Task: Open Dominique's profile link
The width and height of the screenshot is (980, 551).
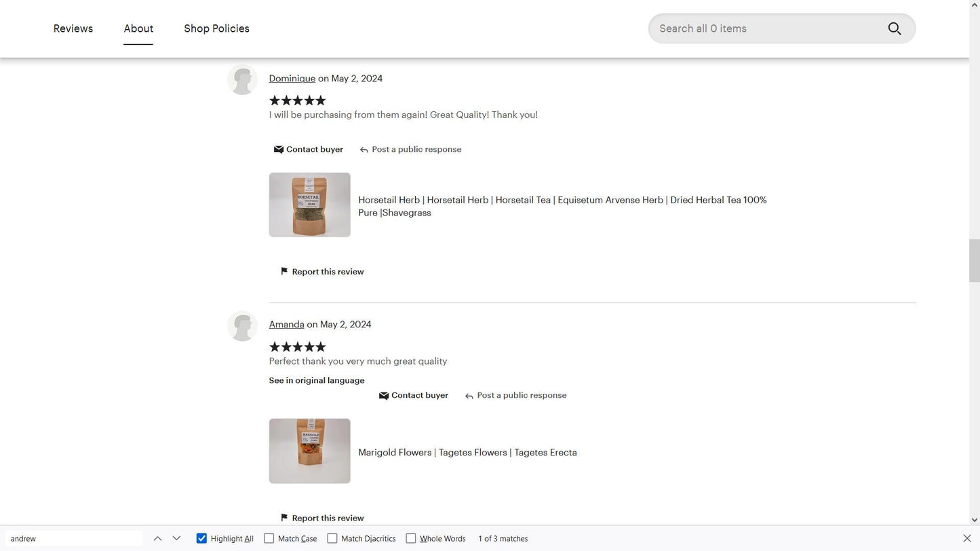Action: (x=292, y=79)
